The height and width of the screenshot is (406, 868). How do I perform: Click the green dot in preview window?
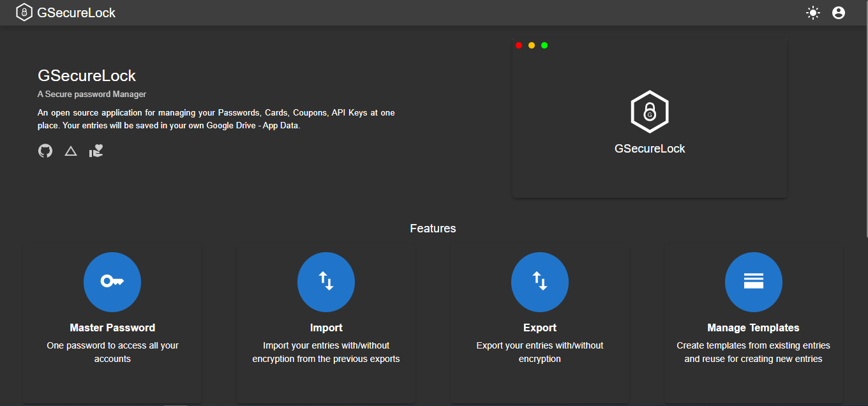[544, 45]
